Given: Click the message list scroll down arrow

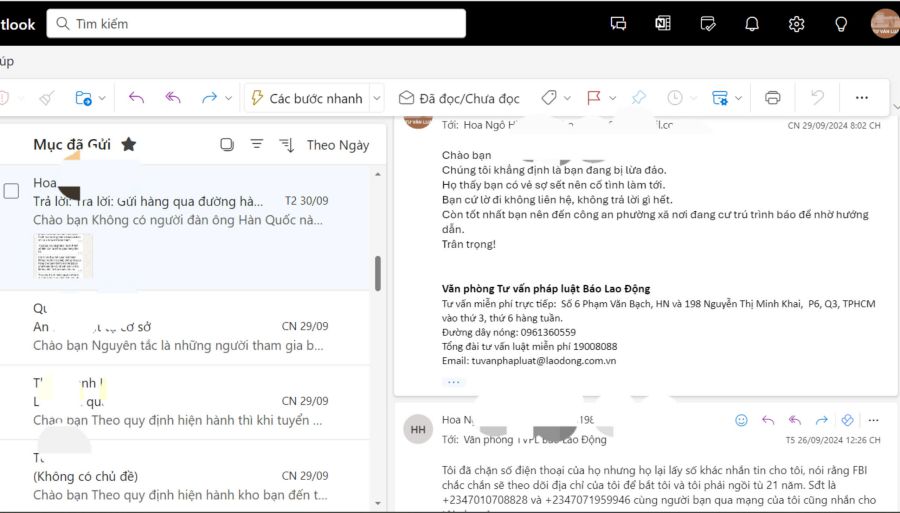Looking at the screenshot, I should click(x=378, y=503).
